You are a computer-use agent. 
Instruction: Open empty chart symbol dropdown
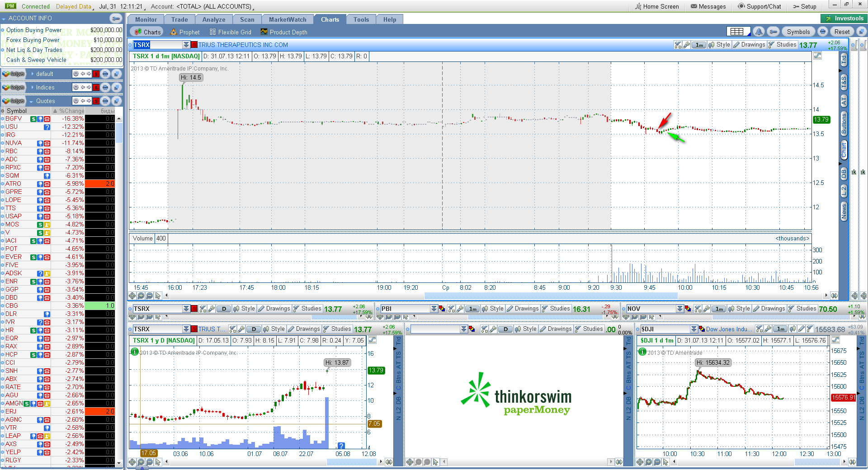point(464,329)
